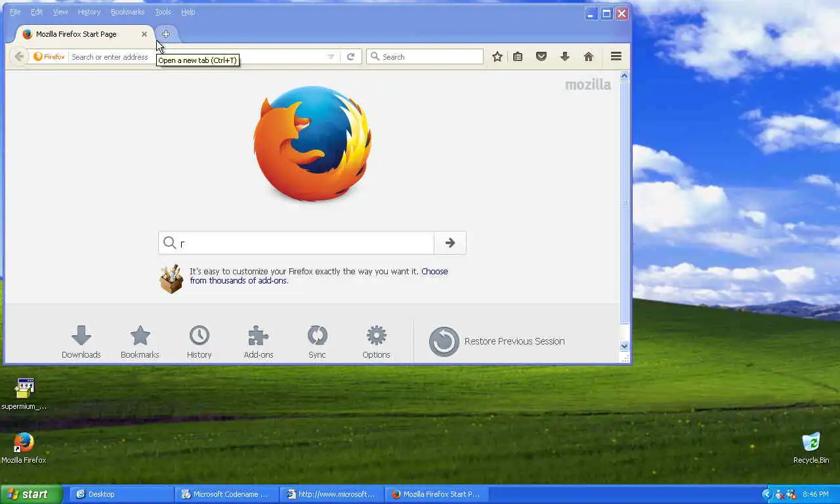Show your bookmarks list icon
This screenshot has width=840, height=504.
pos(518,56)
